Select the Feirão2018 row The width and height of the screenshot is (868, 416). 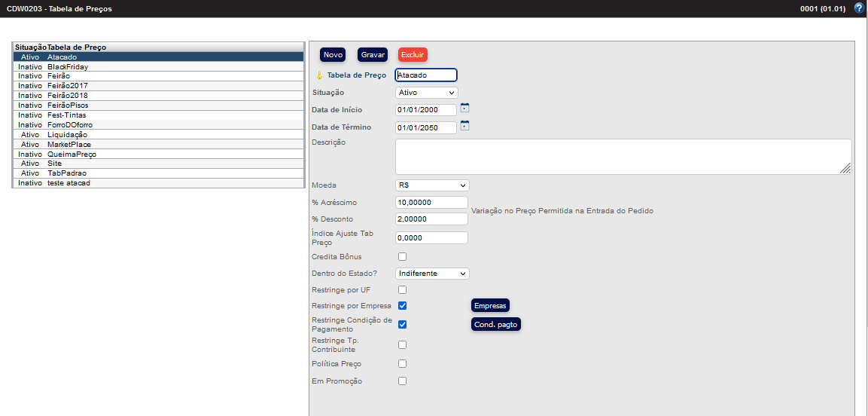(158, 95)
